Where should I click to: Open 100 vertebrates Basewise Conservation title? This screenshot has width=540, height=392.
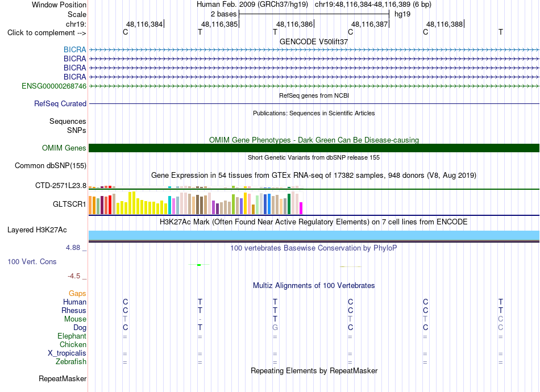click(x=314, y=248)
